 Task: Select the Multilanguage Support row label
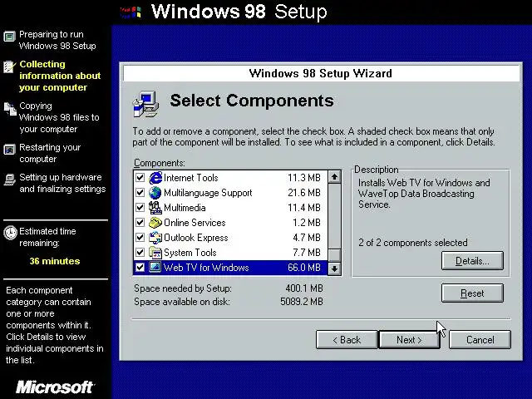[x=208, y=193]
